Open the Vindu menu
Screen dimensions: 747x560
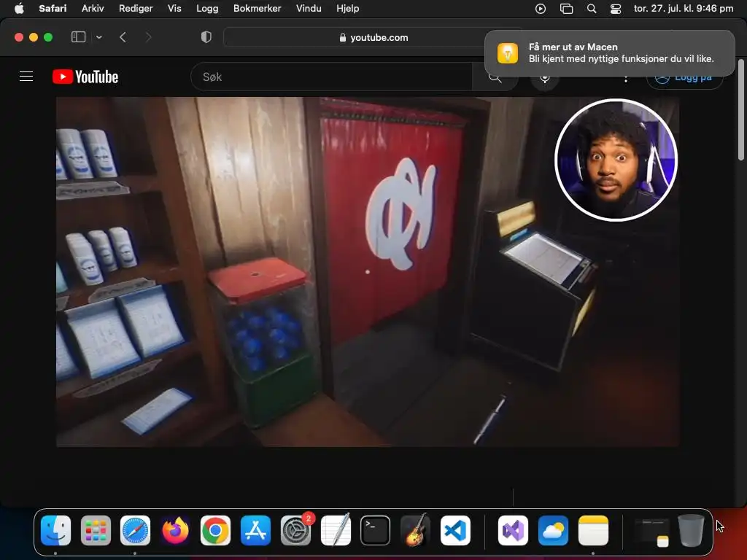[x=309, y=9]
